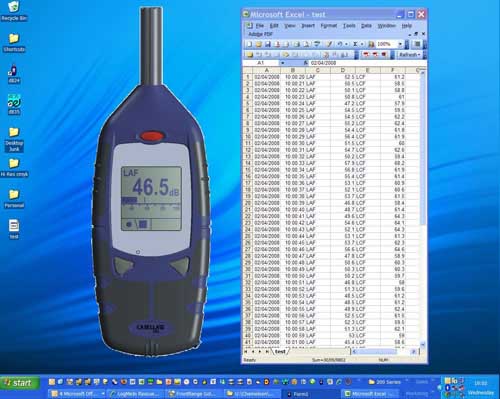Select the Desktop Junk folder icon
This screenshot has width=500, height=399.
pos(14,139)
